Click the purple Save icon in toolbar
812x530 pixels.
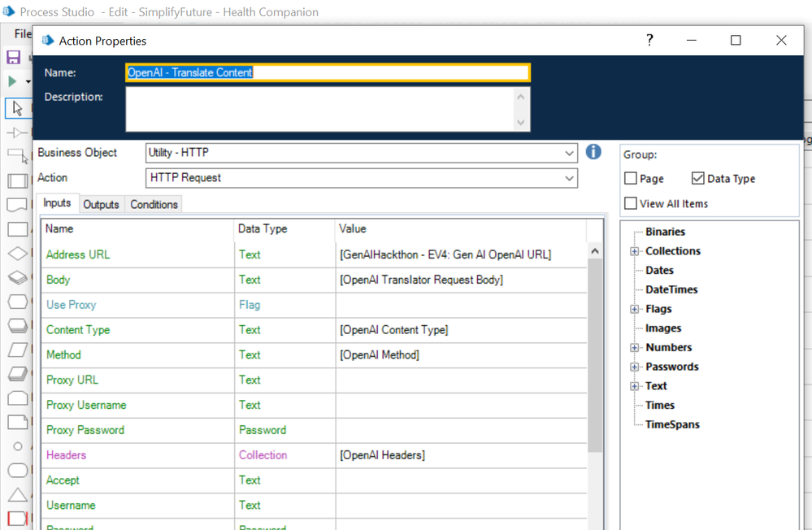[14, 58]
